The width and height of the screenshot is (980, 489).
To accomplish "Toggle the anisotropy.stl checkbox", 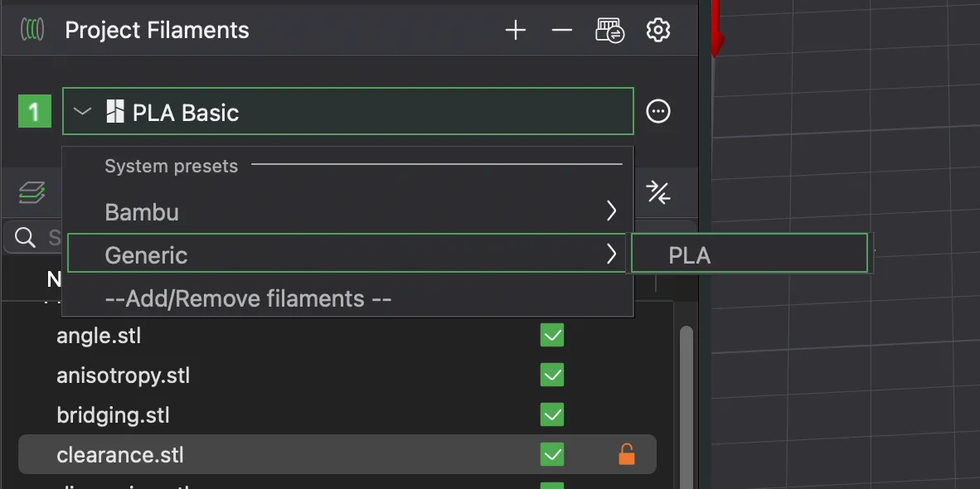I will [552, 375].
